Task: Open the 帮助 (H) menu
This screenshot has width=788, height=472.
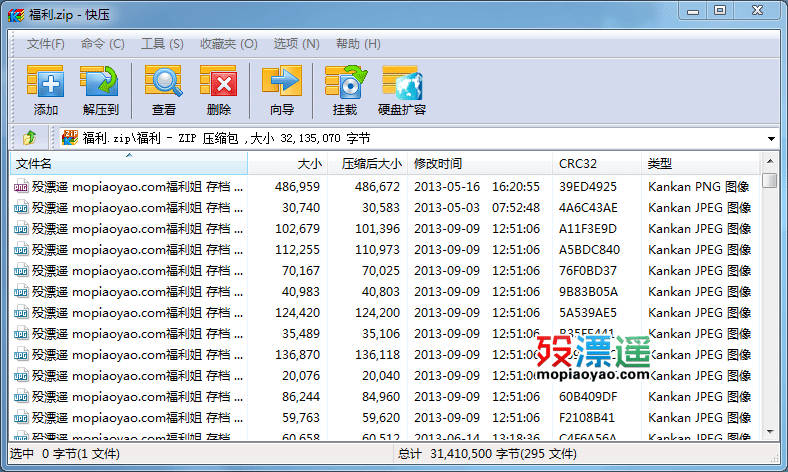Action: point(358,44)
